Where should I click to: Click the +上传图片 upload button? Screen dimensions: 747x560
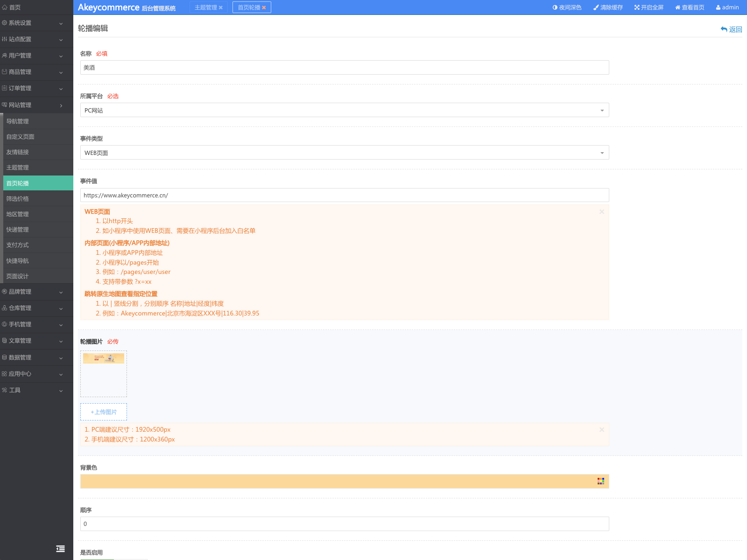[104, 412]
